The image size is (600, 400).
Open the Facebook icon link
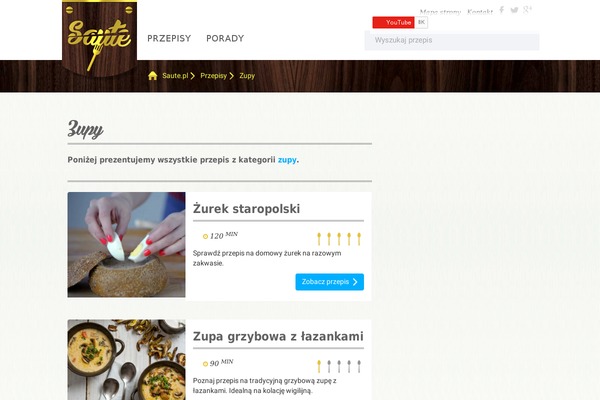tap(501, 10)
